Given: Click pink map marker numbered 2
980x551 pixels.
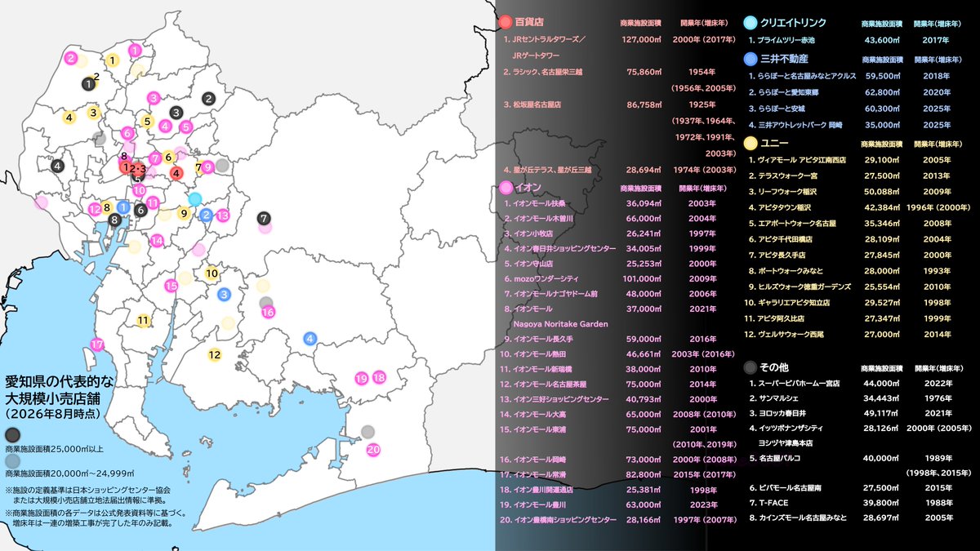Looking at the screenshot, I should coord(72,58).
